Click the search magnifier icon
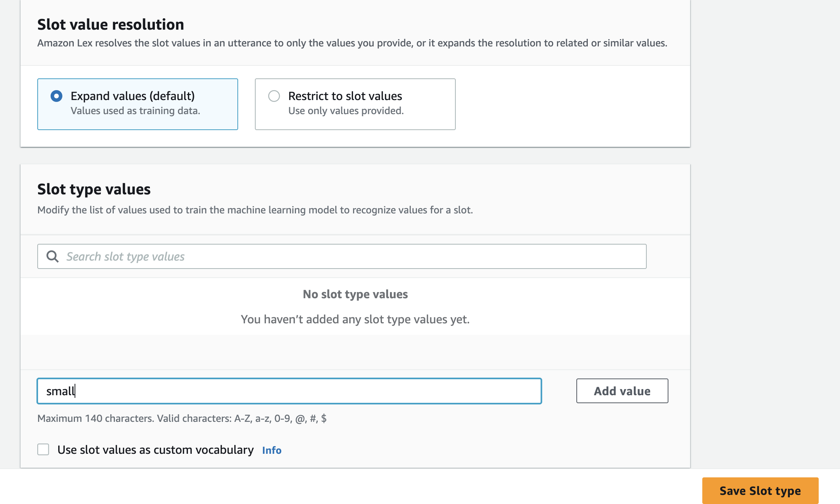This screenshot has height=504, width=840. click(x=52, y=256)
